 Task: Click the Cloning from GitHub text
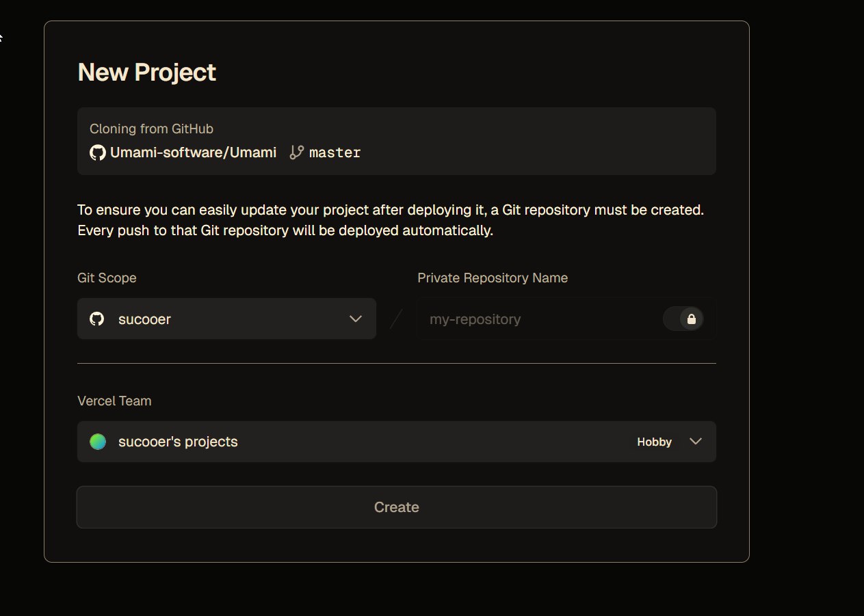151,129
